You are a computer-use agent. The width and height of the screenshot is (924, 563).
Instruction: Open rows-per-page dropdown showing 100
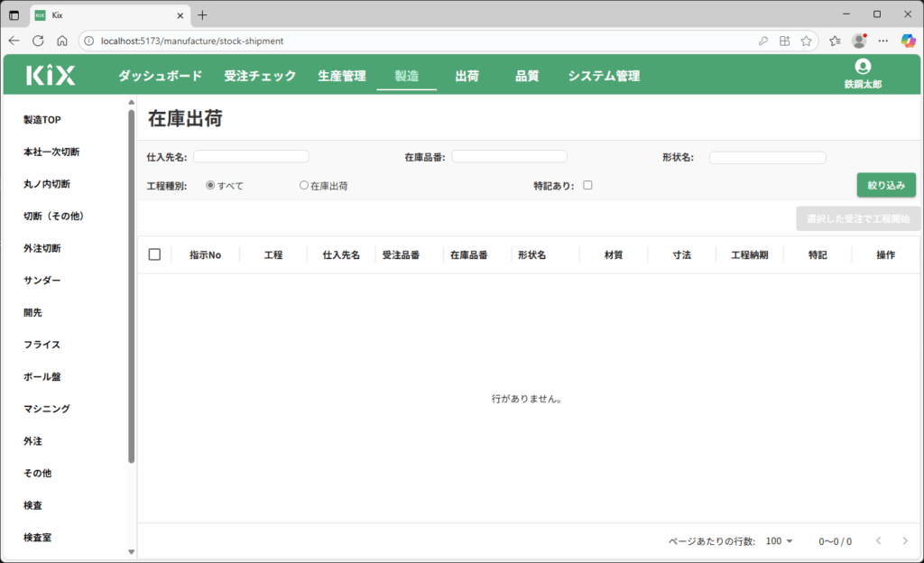pyautogui.click(x=779, y=541)
